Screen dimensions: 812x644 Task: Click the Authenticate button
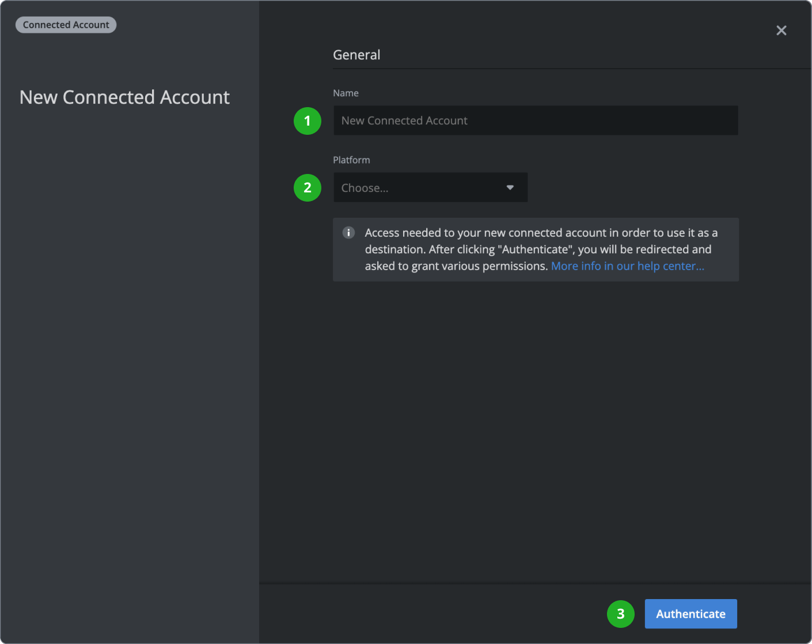click(690, 613)
